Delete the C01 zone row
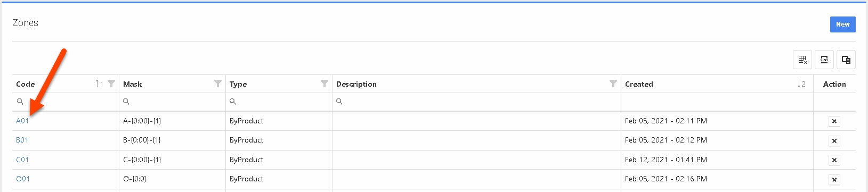The height and width of the screenshot is (192, 868). [834, 160]
